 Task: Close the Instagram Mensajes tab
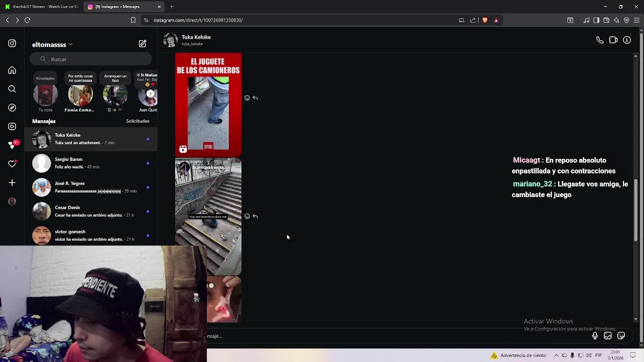[x=159, y=7]
